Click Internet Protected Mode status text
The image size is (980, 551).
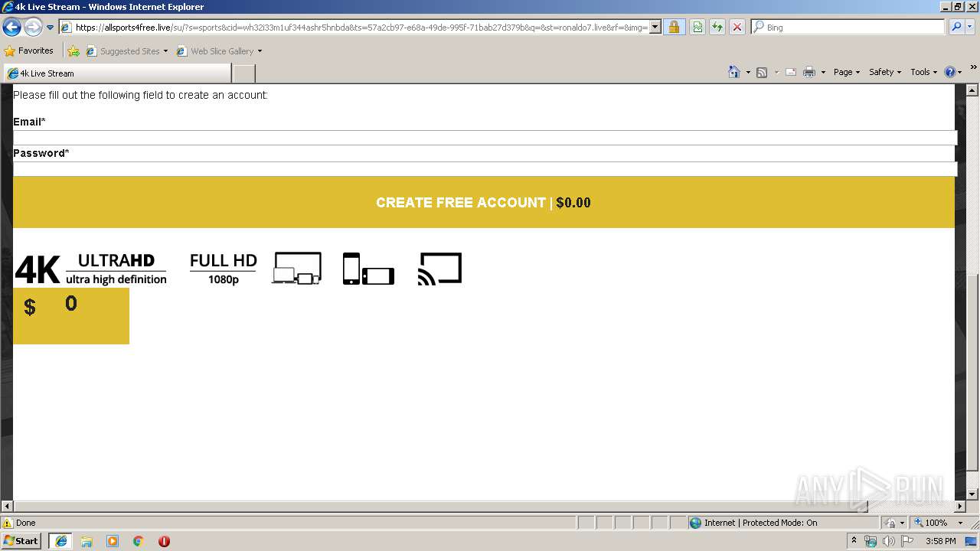click(760, 523)
